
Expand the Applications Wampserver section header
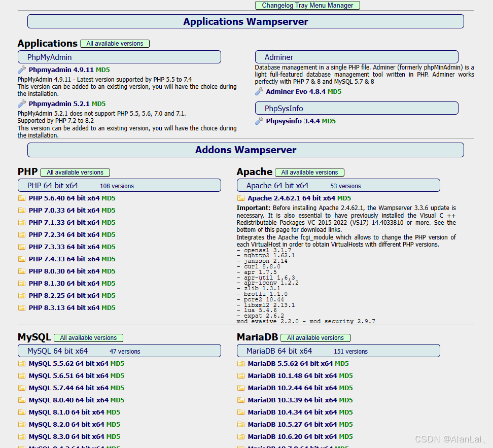coord(245,21)
